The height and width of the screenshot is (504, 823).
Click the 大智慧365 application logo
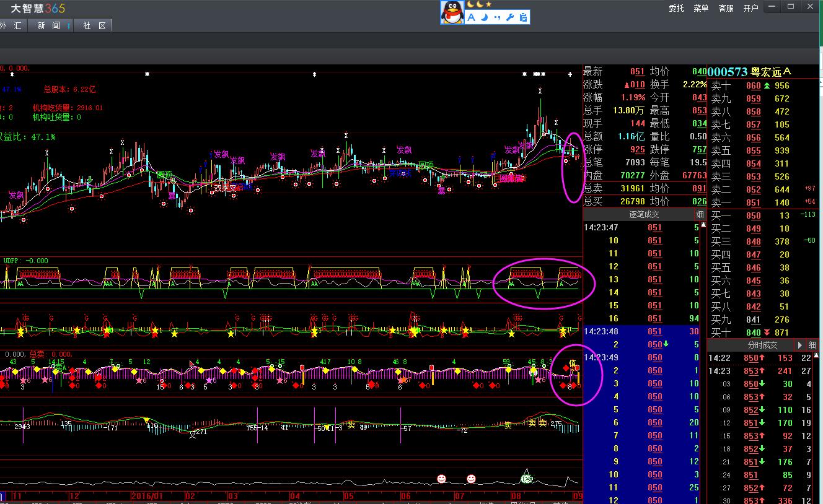[37, 8]
